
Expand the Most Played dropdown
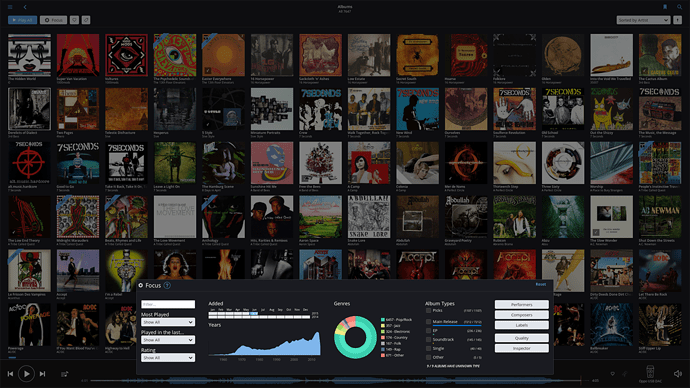168,322
